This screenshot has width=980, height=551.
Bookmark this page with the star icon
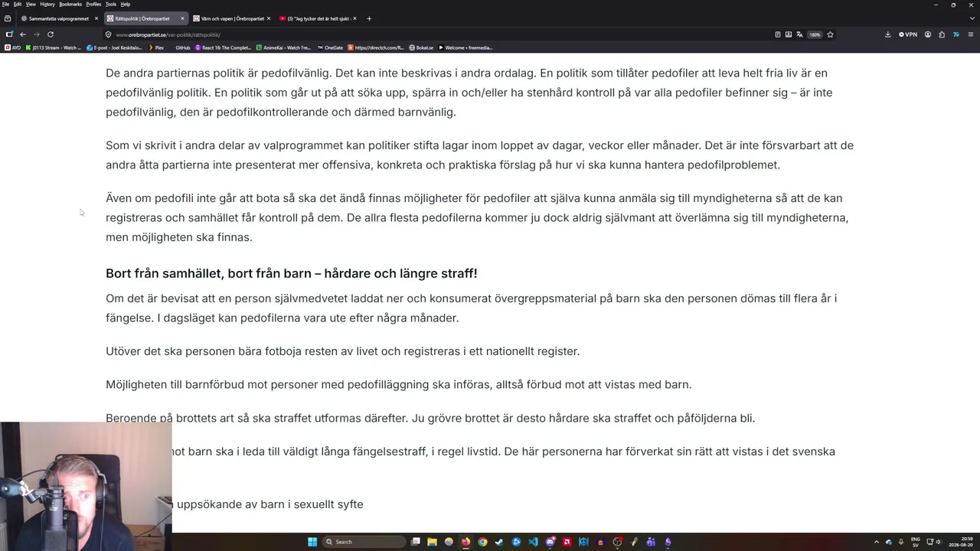[x=830, y=34]
